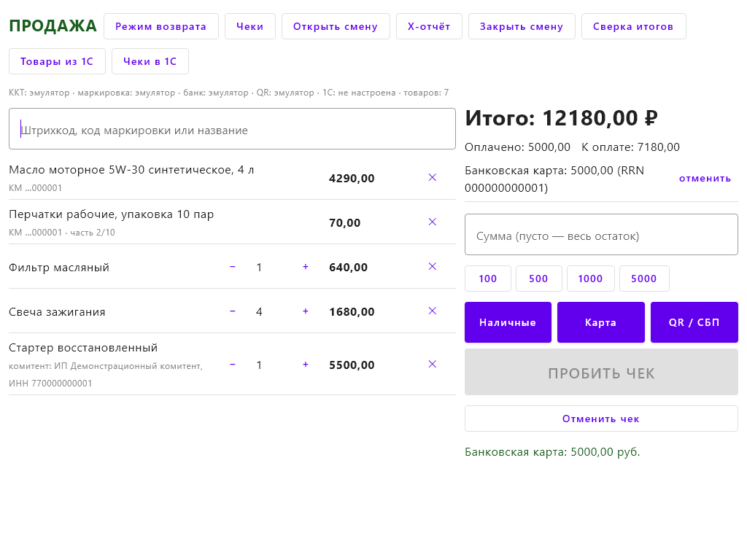This screenshot has width=747, height=560.
Task: Increase quantity of Свеча зажигания
Action: click(306, 311)
